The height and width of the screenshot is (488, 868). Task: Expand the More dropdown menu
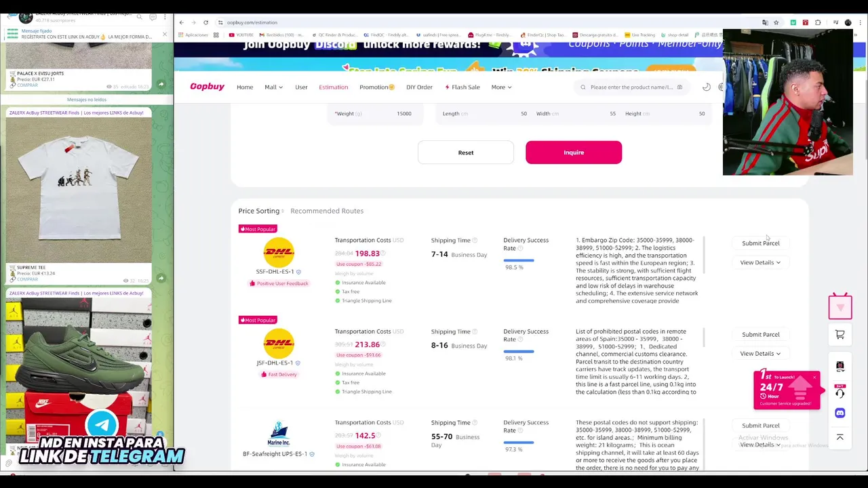[501, 87]
